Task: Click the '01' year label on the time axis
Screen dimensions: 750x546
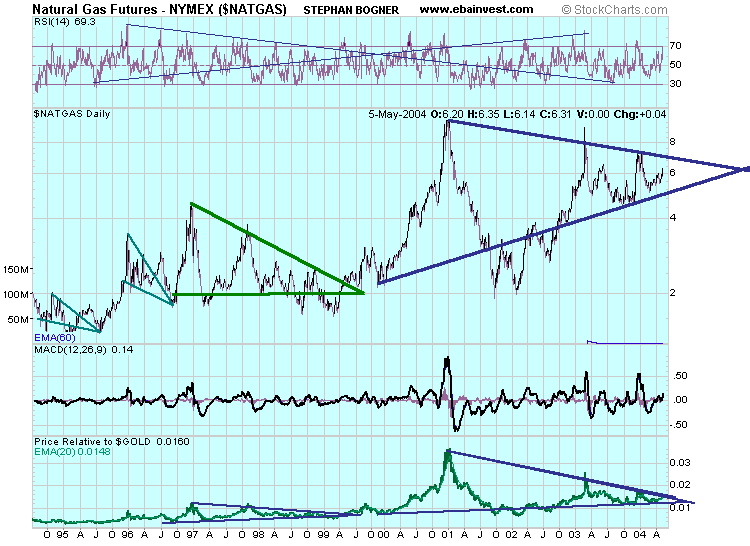Action: coord(448,535)
